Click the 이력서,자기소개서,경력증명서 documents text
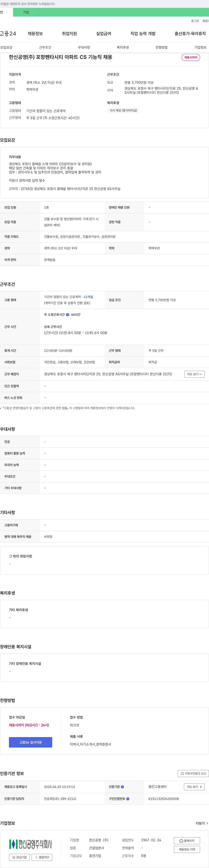This screenshot has width=209, height=868. (x=90, y=744)
